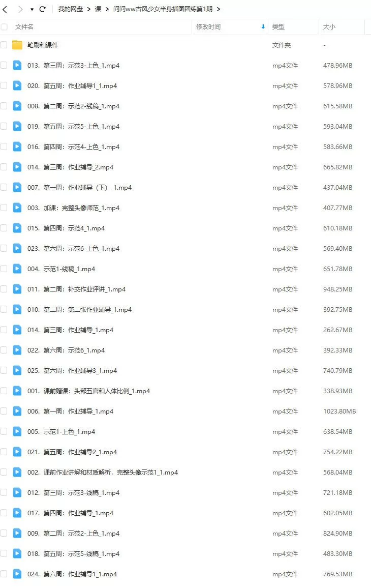
Task: Check the box for 笔刷和课件 folder
Action: [x=4, y=45]
